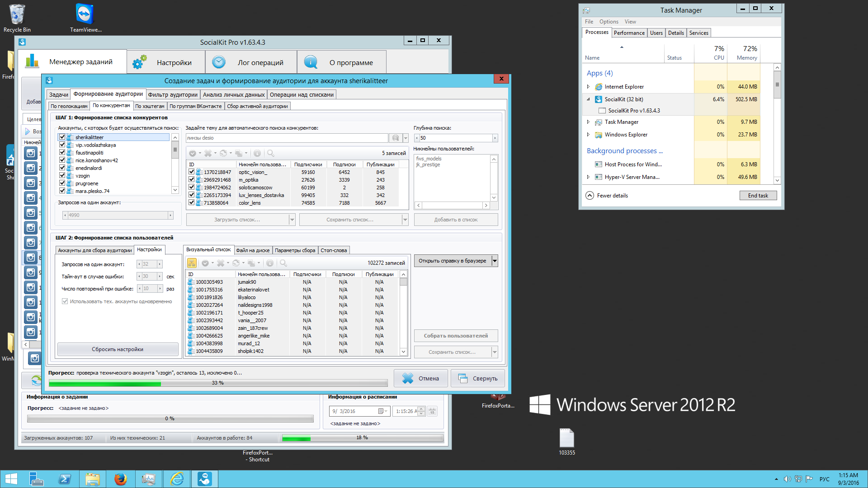Click the copy icon in the user list toolbar
Screen dimensions: 868x488
pos(251,263)
